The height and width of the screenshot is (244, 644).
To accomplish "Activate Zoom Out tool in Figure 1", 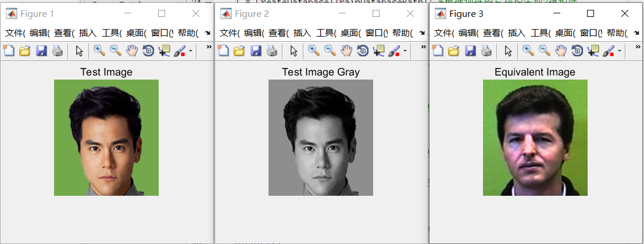I will [116, 51].
